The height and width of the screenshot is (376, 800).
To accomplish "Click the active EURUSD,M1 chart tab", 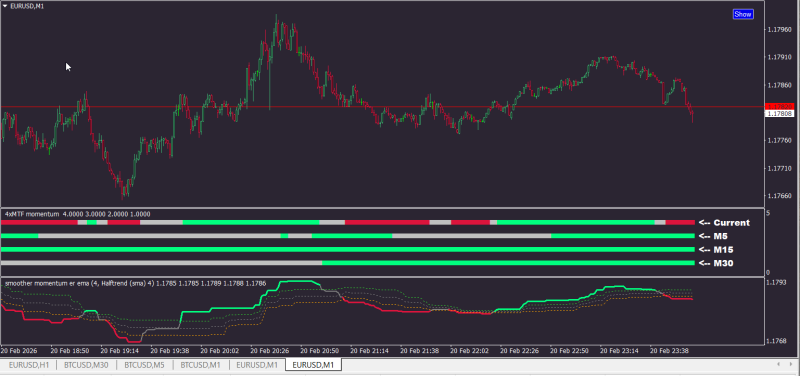I will click(314, 364).
